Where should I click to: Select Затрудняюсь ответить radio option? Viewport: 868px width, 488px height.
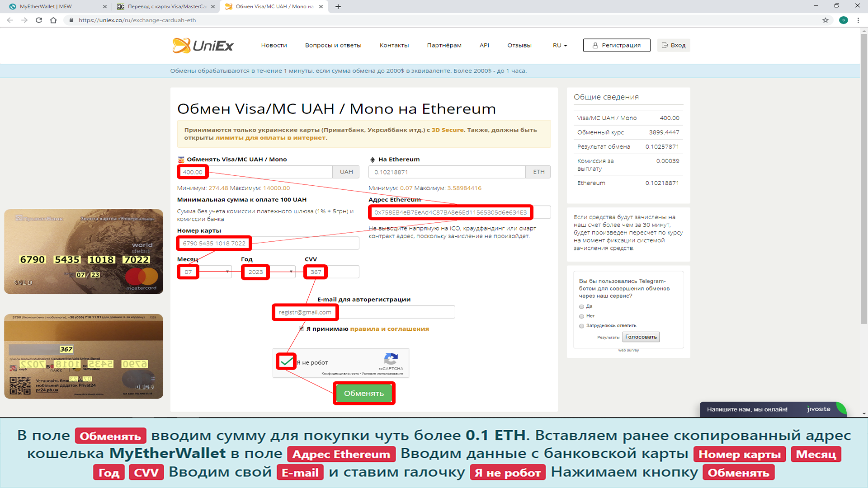tap(581, 326)
